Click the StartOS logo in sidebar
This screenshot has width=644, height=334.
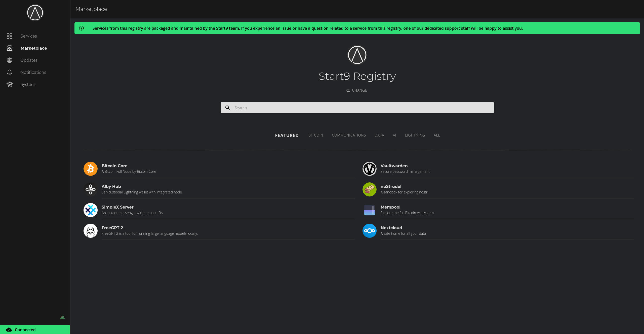coord(35,13)
